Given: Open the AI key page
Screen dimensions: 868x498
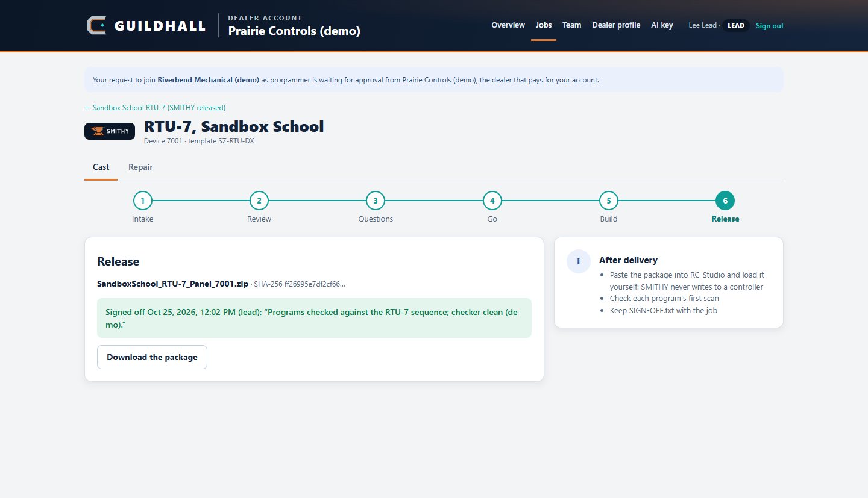Looking at the screenshot, I should 662,25.
